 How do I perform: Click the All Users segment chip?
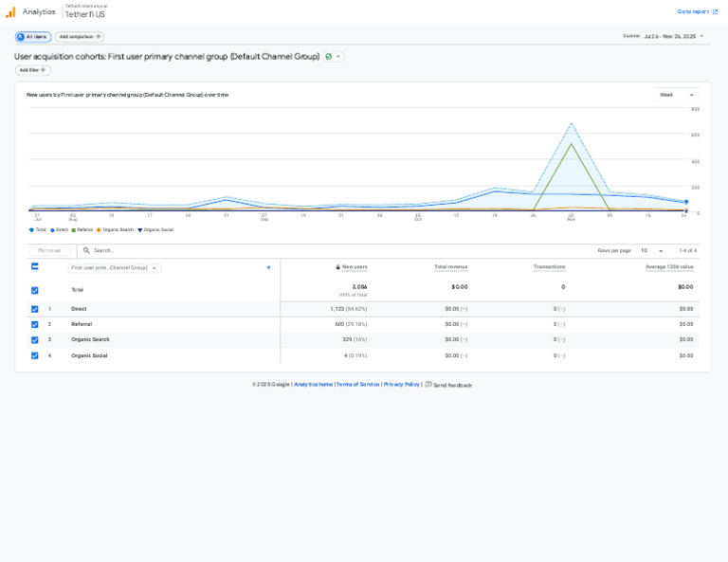(x=33, y=37)
